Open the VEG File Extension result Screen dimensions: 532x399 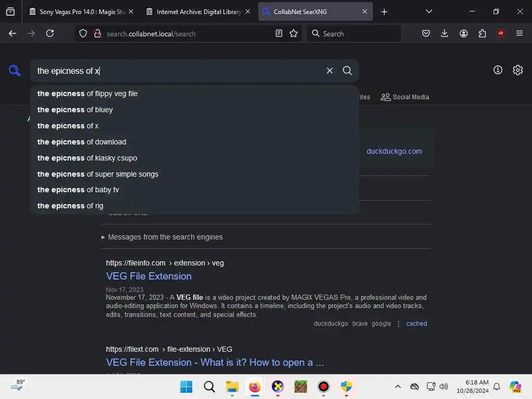tap(149, 276)
